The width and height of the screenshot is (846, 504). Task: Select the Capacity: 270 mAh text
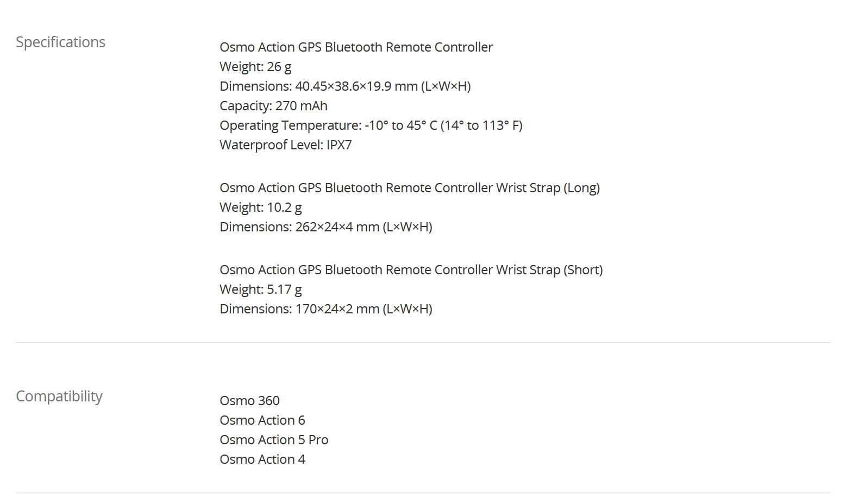coord(273,106)
